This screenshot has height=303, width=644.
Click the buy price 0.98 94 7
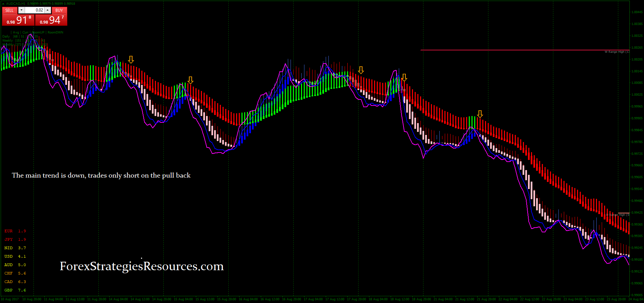51,20
